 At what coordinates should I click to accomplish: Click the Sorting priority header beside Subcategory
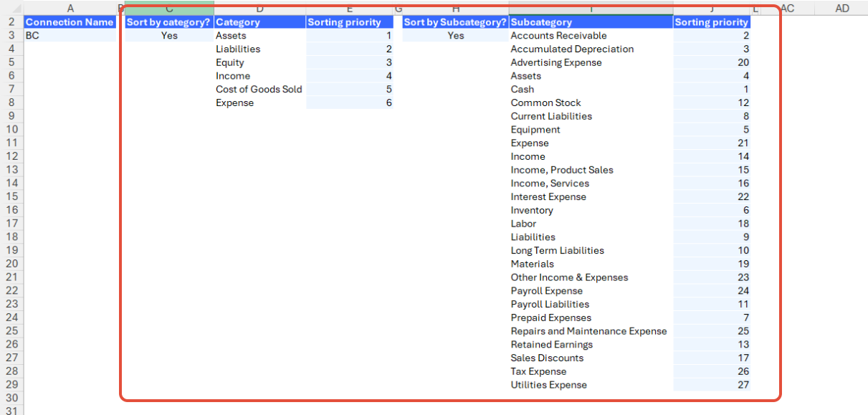(x=712, y=22)
